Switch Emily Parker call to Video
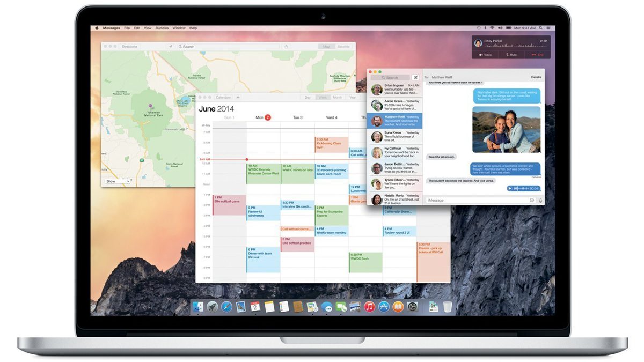This screenshot has width=644, height=362. (485, 55)
